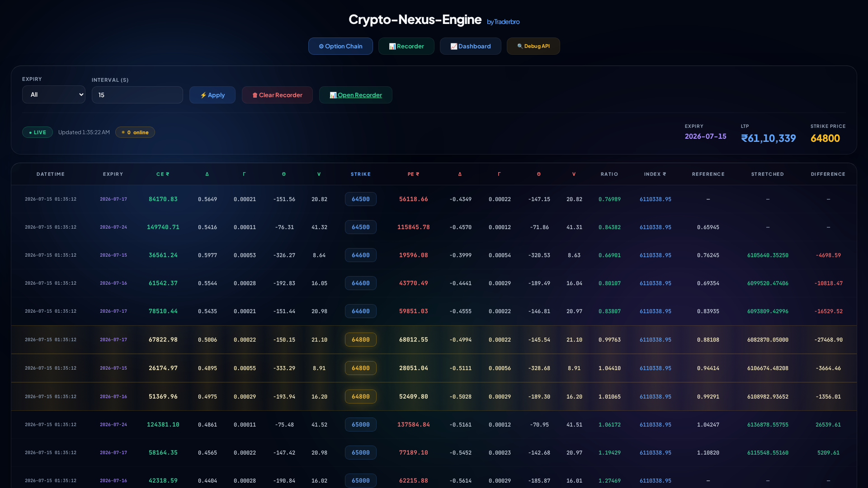Go to the Dashboard tab
The image size is (868, 488).
pyautogui.click(x=470, y=46)
